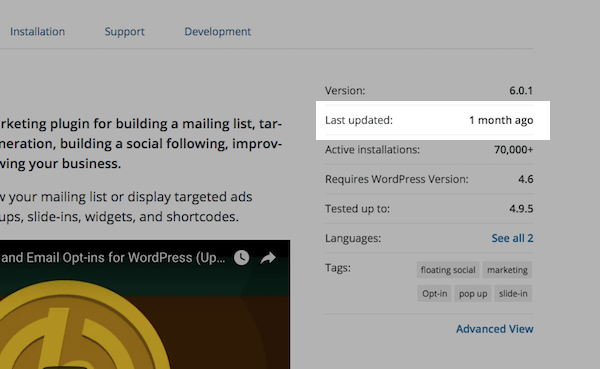Screen dimensions: 600x369
Task: Click the required WordPress version 4.6
Action: 525,179
